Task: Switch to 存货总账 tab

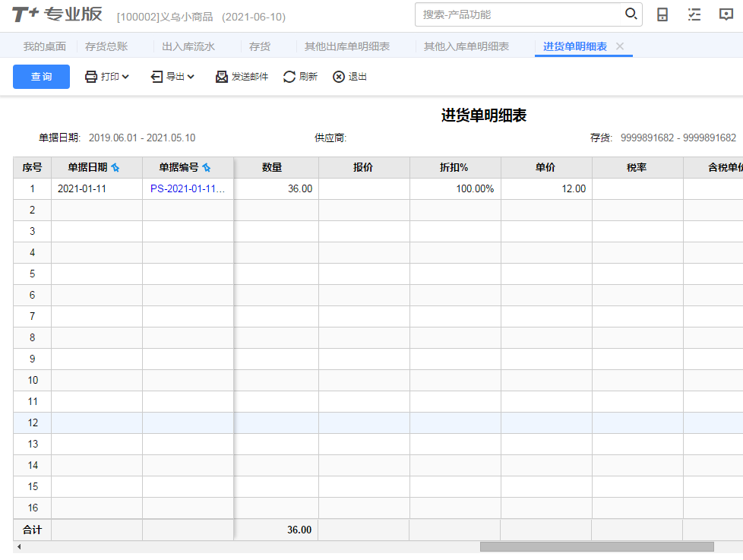Action: (x=106, y=46)
